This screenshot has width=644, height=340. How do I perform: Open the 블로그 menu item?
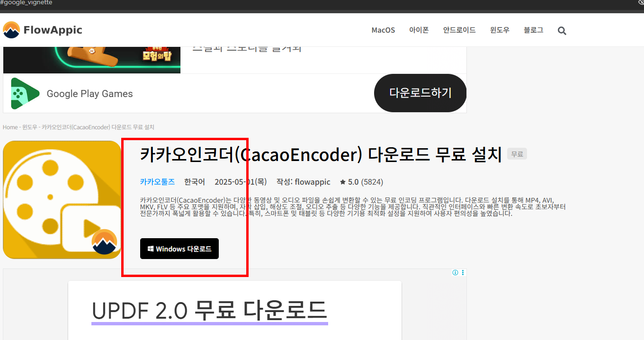[533, 30]
